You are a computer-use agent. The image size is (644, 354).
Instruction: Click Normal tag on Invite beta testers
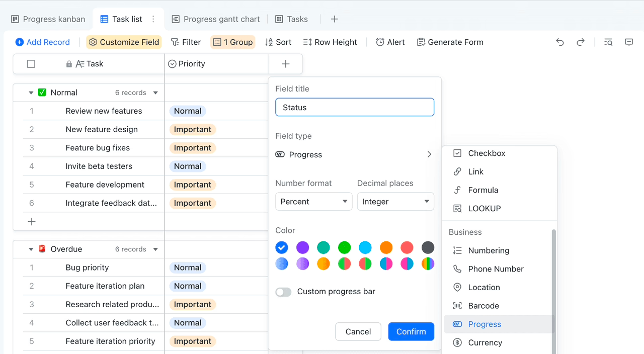click(188, 166)
